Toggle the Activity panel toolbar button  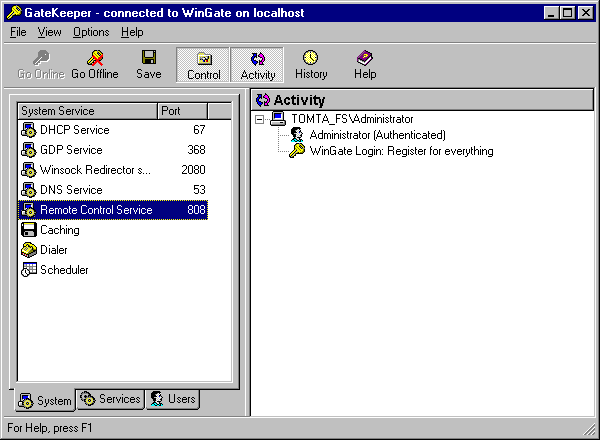(x=258, y=65)
